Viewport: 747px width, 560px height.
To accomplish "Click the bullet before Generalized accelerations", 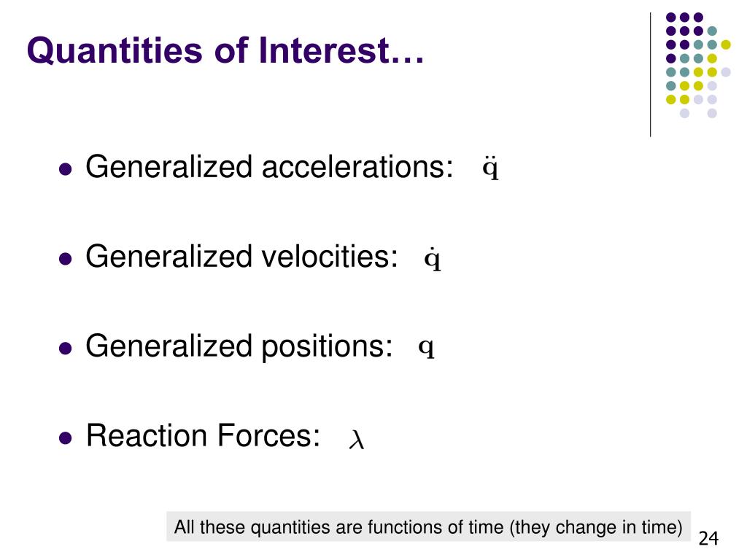I will [x=65, y=169].
